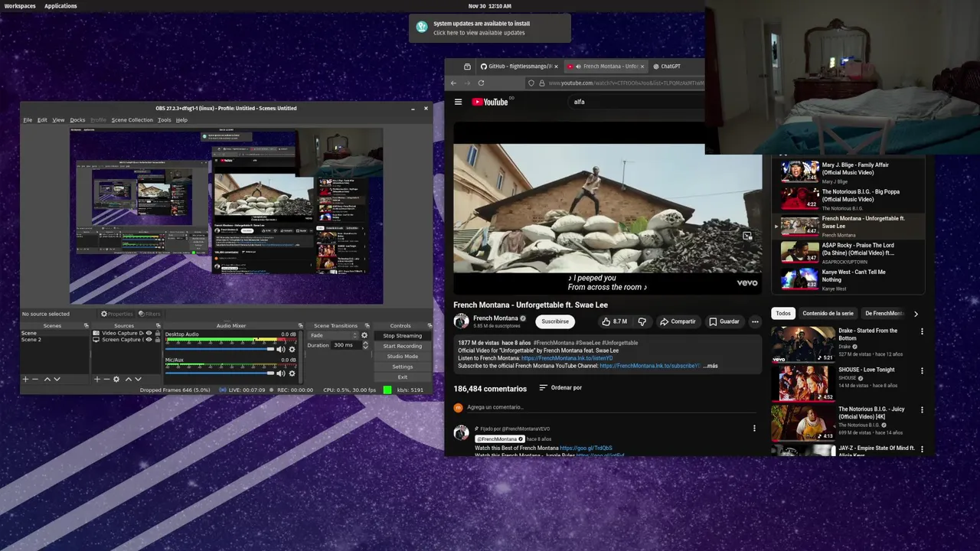Pop out the Scenes dock
980x551 pixels.
pyautogui.click(x=86, y=325)
